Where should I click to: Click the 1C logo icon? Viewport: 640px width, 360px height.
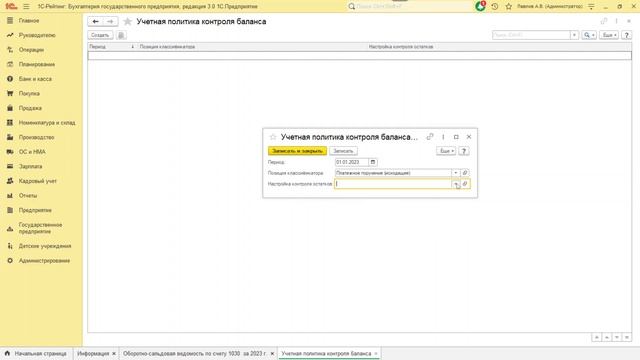11,7
